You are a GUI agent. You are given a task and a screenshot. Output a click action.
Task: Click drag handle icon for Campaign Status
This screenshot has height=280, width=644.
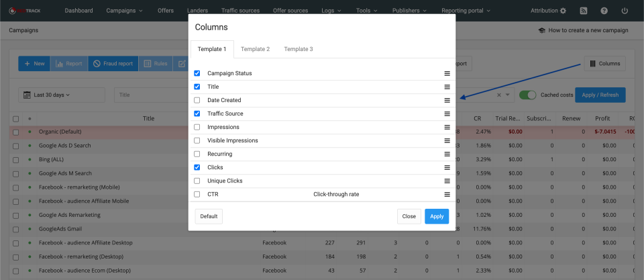447,74
